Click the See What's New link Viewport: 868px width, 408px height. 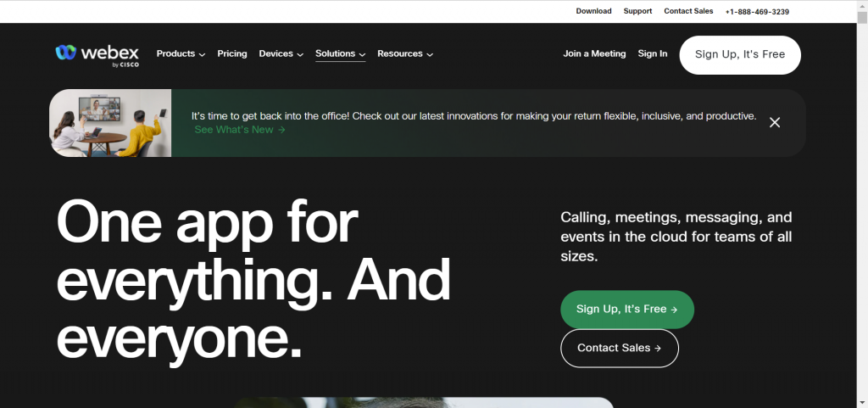[240, 130]
